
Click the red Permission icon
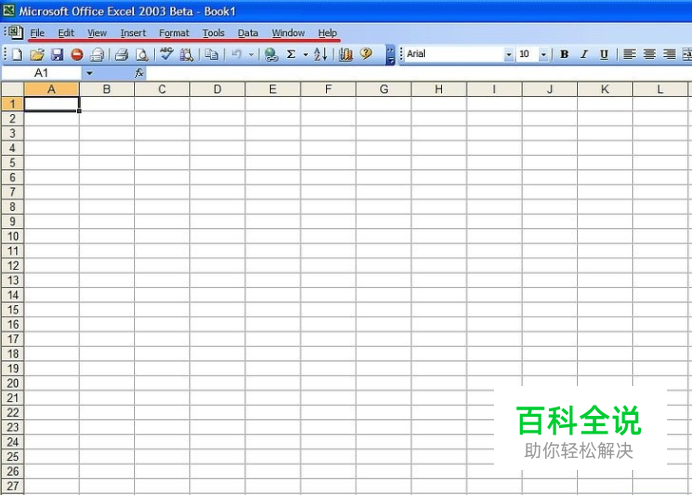tap(77, 55)
